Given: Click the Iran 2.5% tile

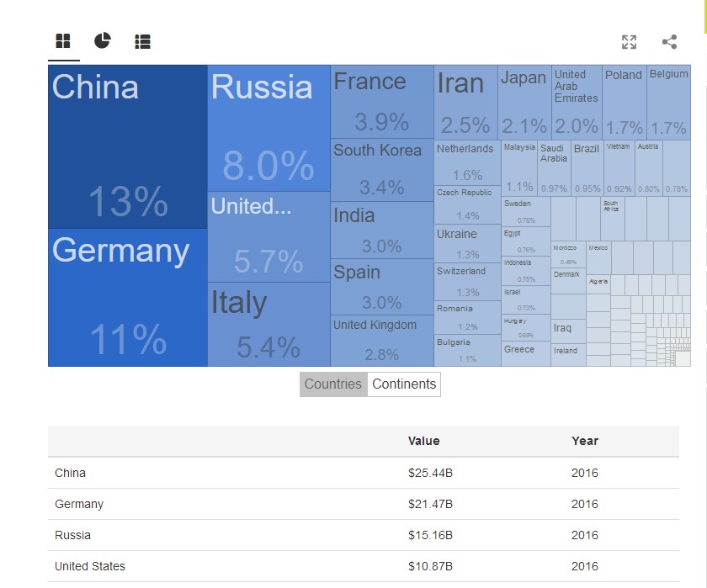Looking at the screenshot, I should [x=465, y=102].
